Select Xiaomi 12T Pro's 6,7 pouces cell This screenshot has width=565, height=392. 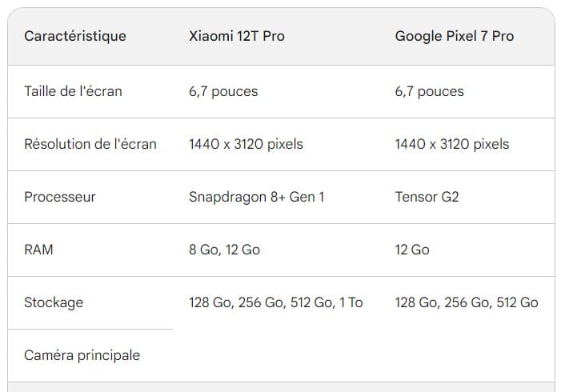point(223,91)
